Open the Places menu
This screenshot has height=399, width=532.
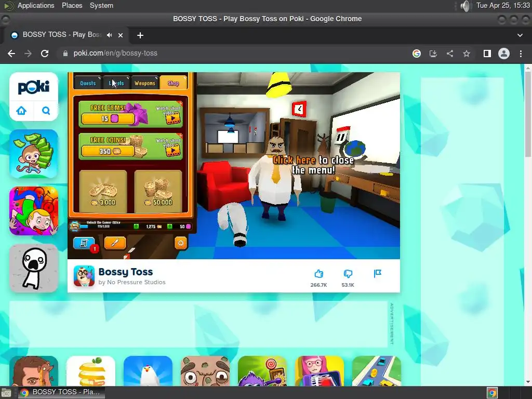[x=72, y=5]
